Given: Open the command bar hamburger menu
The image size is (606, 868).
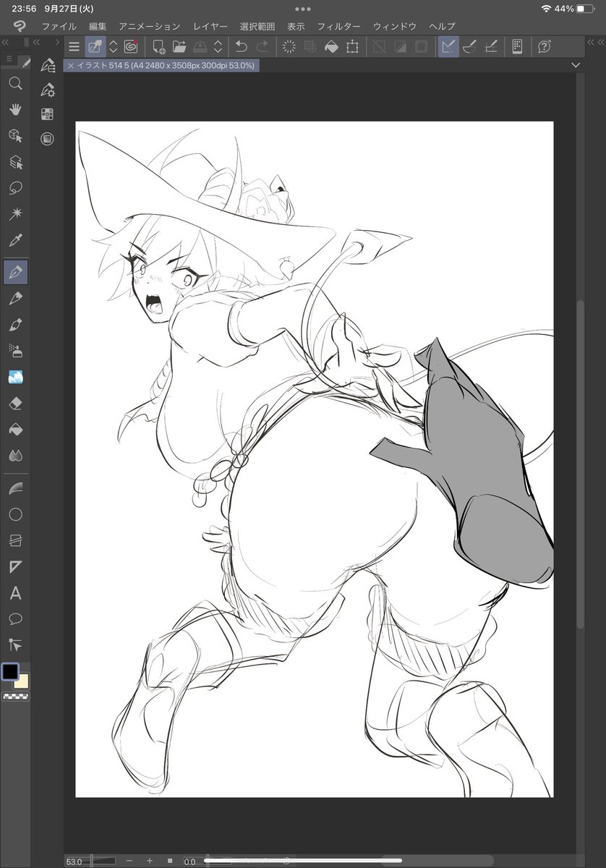Looking at the screenshot, I should 74,47.
